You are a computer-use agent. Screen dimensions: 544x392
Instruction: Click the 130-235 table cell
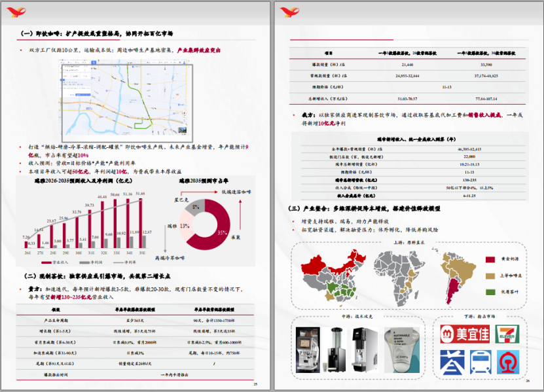point(469,180)
